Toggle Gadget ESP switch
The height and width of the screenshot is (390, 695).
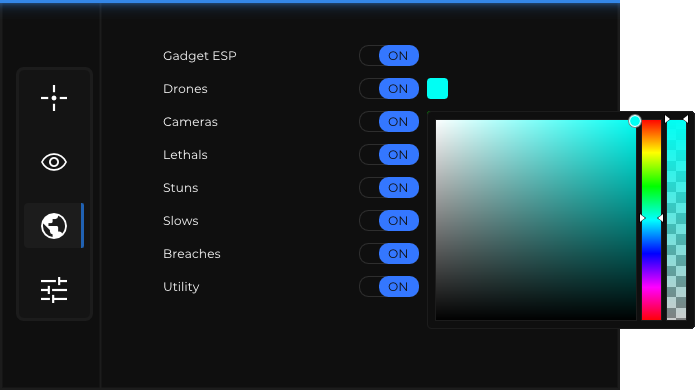(x=389, y=56)
